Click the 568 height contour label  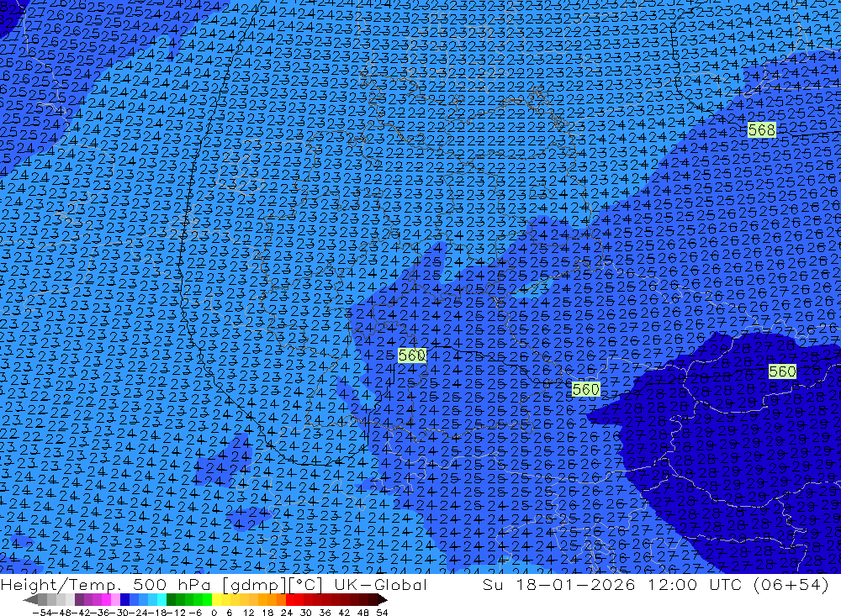[762, 129]
